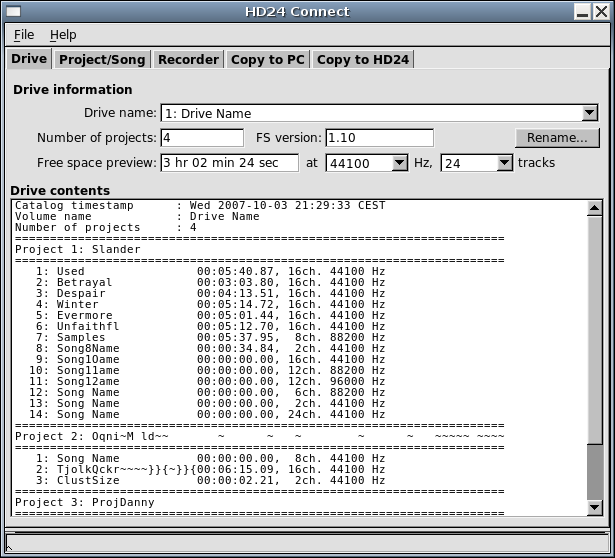Open the 44100 Hz sample rate dropdown
The height and width of the screenshot is (558, 615).
click(x=399, y=162)
